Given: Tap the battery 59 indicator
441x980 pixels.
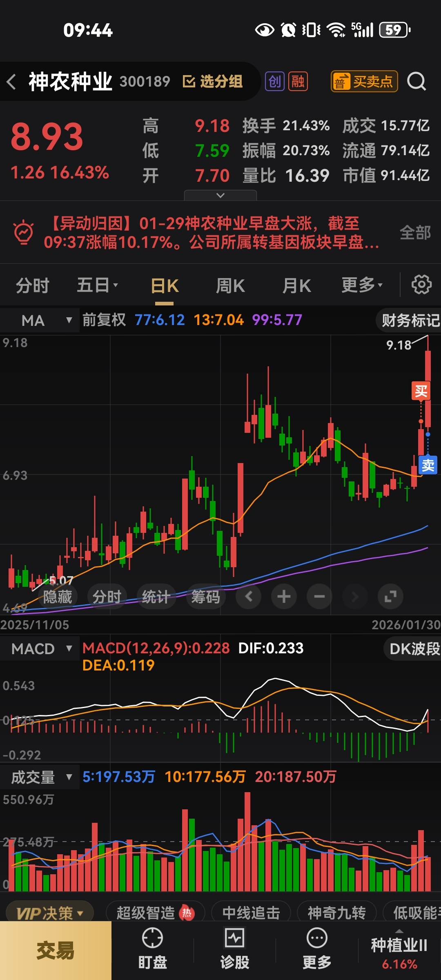Looking at the screenshot, I should click(x=395, y=30).
